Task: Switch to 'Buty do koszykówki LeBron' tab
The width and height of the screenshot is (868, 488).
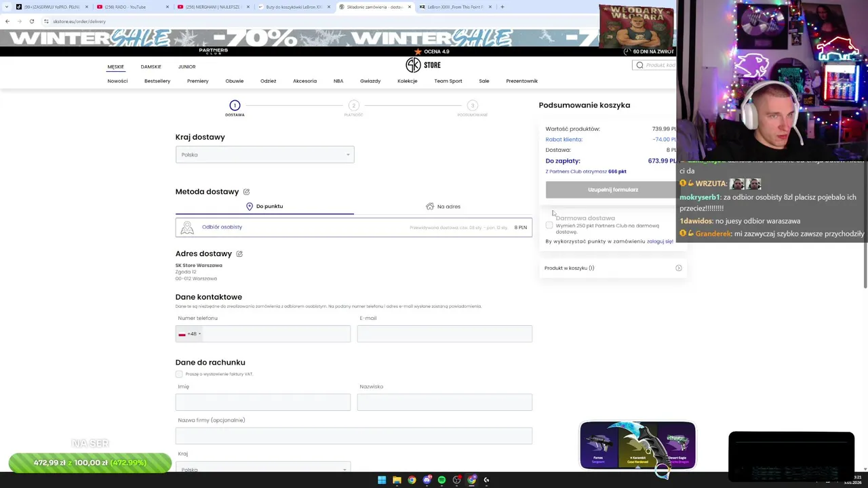Action: (x=293, y=7)
